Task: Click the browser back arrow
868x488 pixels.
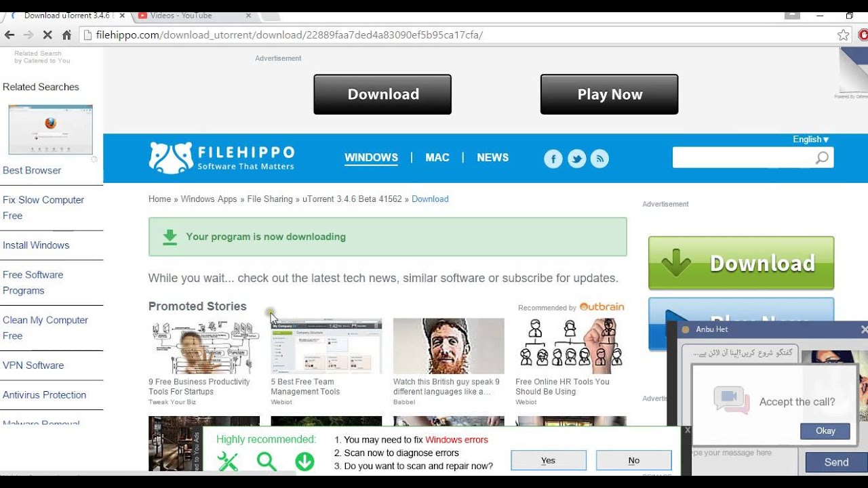Action: click(9, 35)
